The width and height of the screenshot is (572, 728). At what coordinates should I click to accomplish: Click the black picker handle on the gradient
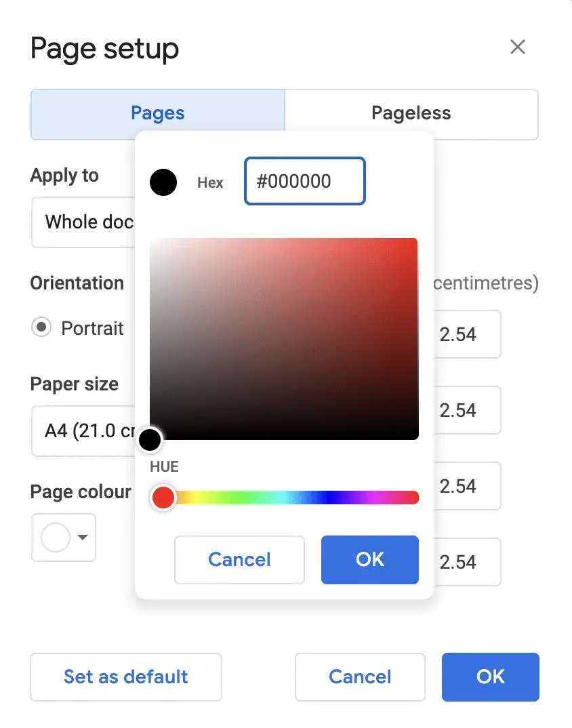(150, 440)
